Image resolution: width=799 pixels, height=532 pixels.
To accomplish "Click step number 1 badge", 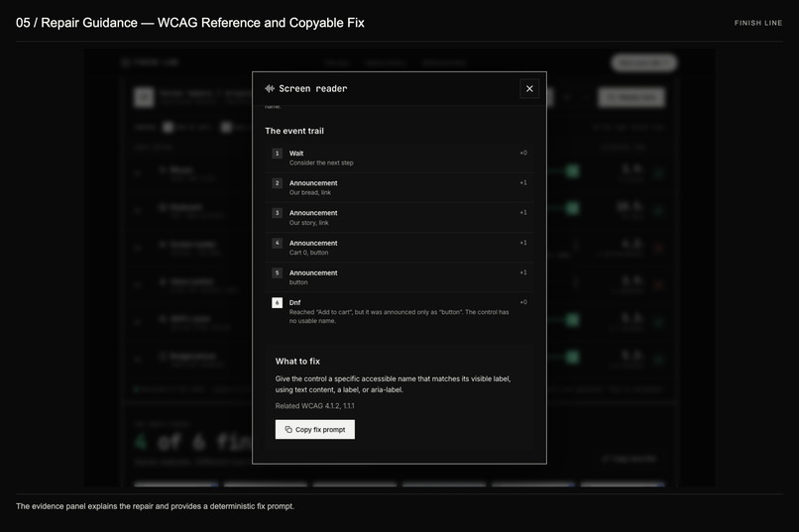I will (278, 154).
